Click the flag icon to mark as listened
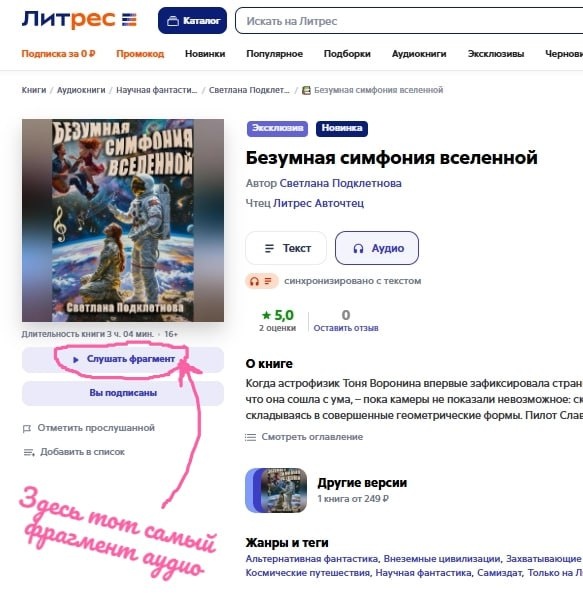583x608 pixels. (x=27, y=428)
